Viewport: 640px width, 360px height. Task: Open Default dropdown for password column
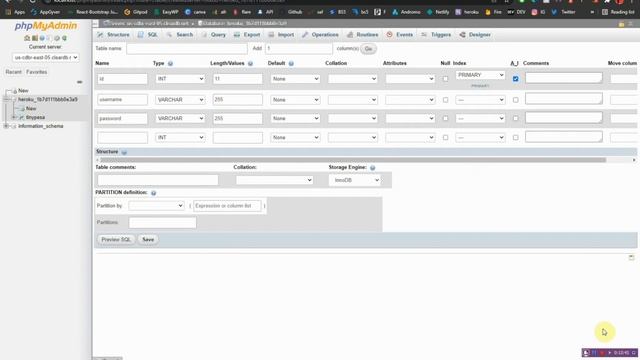tap(295, 118)
